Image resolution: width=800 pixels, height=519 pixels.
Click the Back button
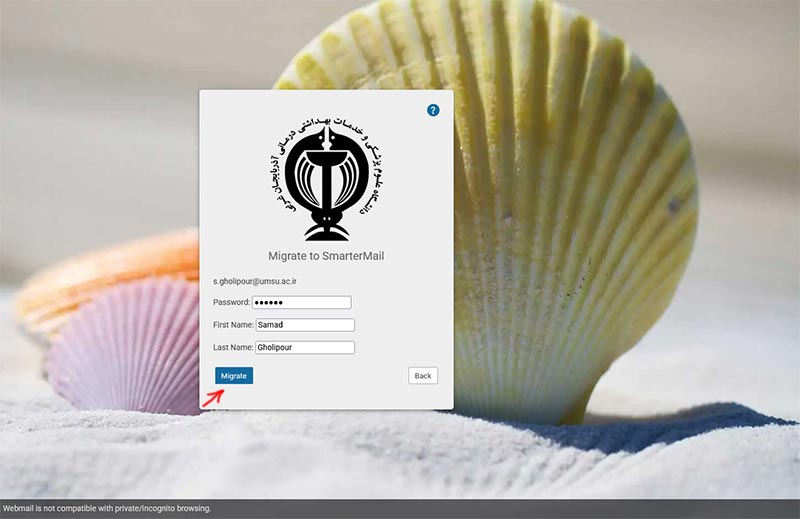click(x=423, y=376)
